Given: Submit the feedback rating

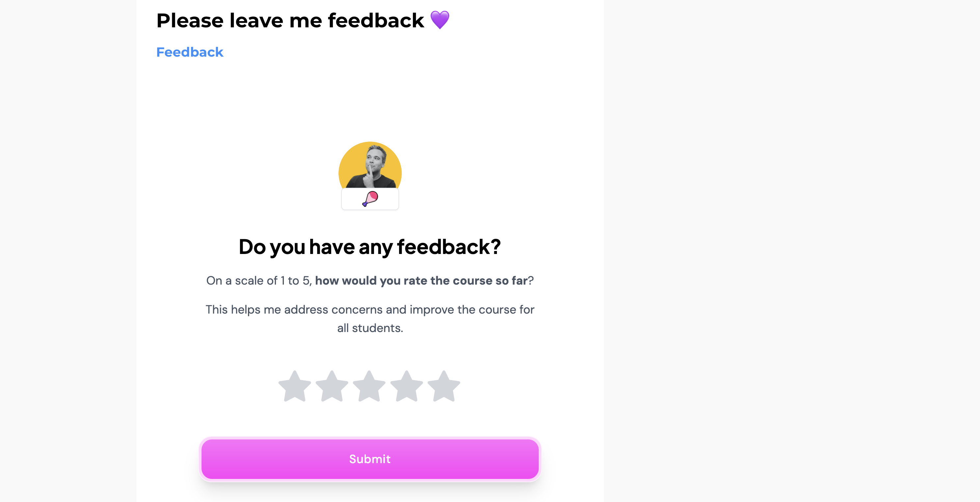Looking at the screenshot, I should [x=370, y=459].
